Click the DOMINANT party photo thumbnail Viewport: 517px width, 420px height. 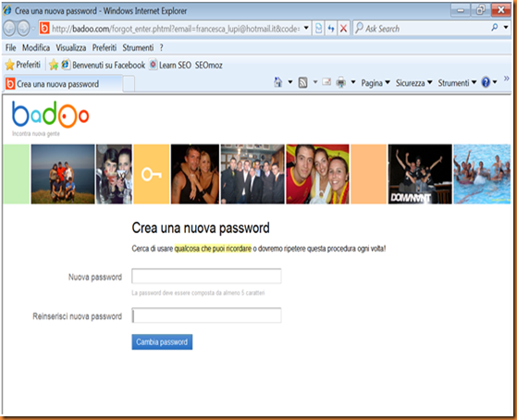[420, 174]
